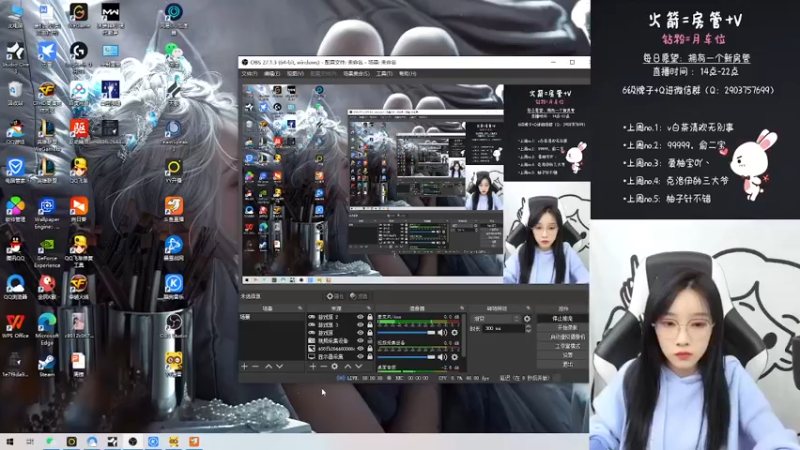Remove selected source with the minus icon

tap(323, 366)
